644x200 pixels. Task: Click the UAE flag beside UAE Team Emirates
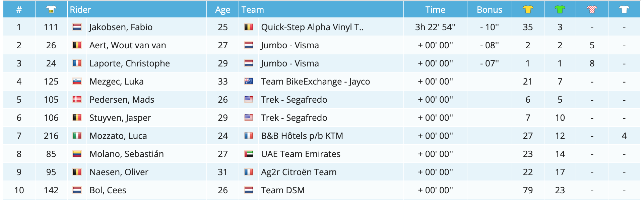click(x=249, y=154)
